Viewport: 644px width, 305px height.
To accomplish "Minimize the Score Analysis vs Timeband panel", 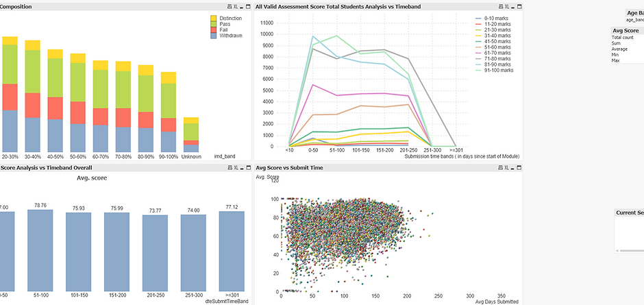I will (243, 167).
